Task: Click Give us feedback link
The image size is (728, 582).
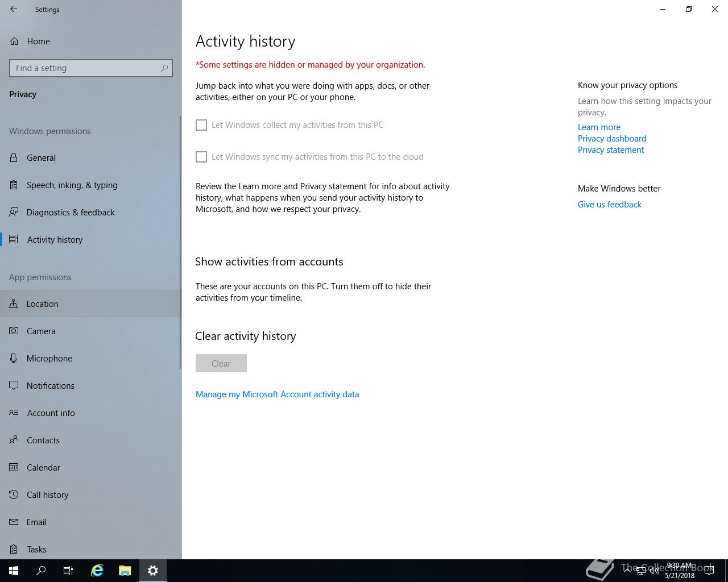Action: coord(610,205)
